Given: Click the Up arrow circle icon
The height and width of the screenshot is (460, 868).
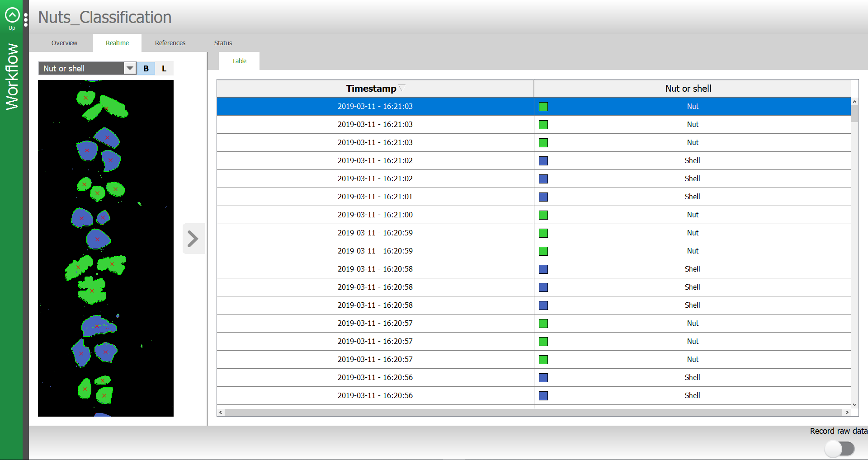Looking at the screenshot, I should click(12, 15).
